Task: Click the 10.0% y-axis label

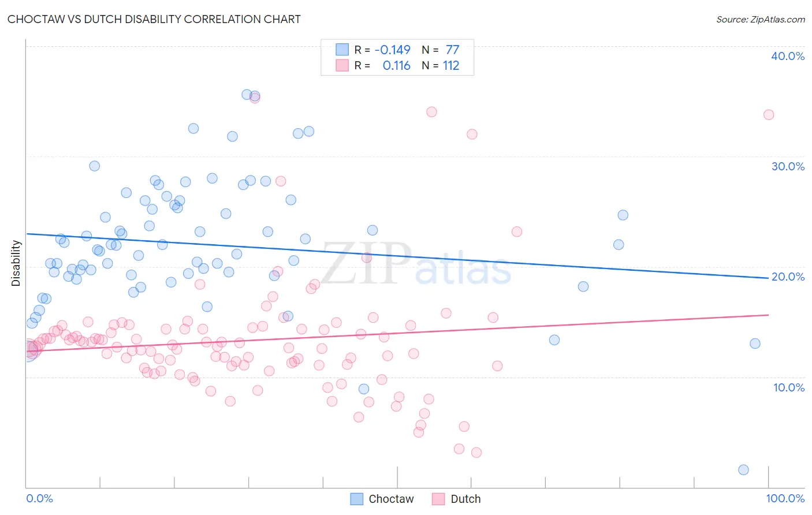Action: pos(789,387)
